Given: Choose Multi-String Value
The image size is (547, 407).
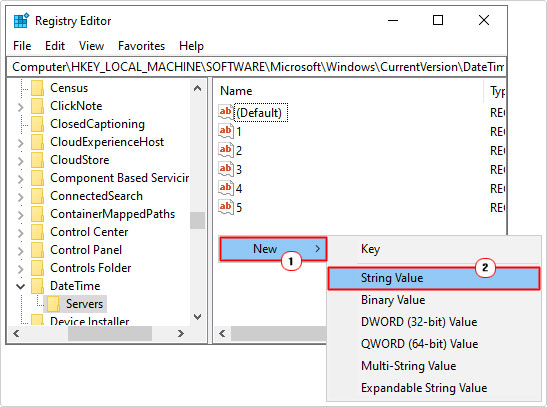Looking at the screenshot, I should coord(434,366).
